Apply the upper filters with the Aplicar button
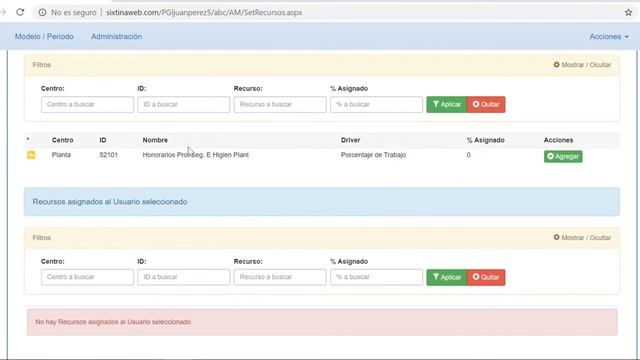Viewport: 640px width, 360px height. 447,104
